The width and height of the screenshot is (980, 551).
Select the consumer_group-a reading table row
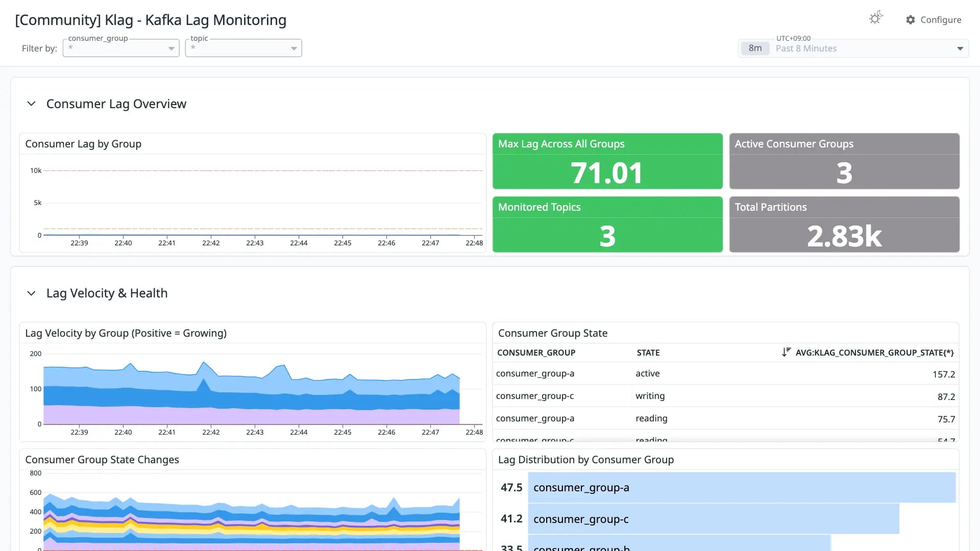(725, 418)
